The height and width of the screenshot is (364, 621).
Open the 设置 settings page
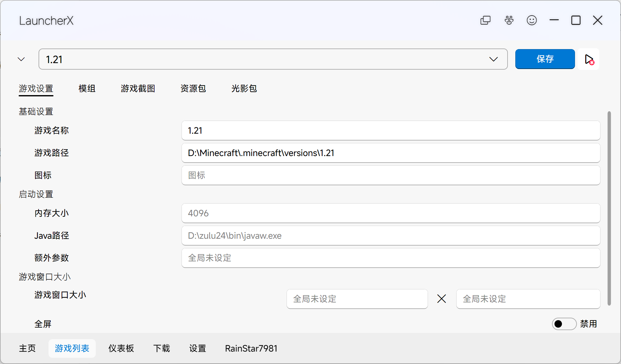click(197, 348)
